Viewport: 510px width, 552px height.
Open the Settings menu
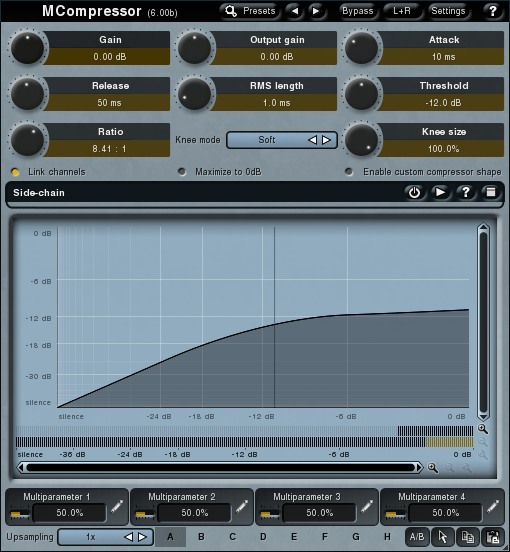pyautogui.click(x=448, y=11)
